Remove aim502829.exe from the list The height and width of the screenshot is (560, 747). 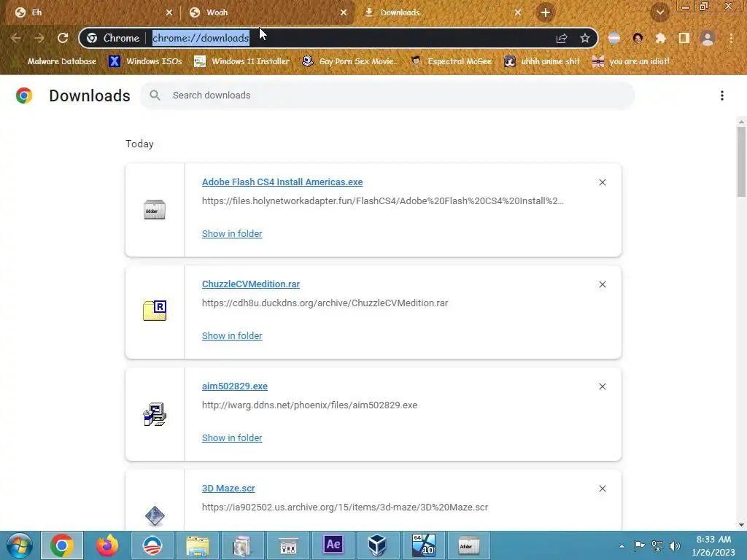[602, 386]
